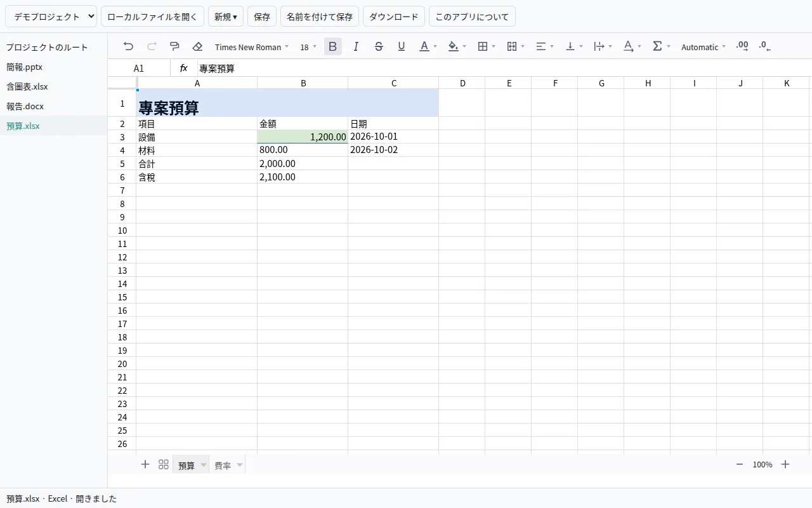The width and height of the screenshot is (812, 508).
Task: Select column D header
Action: pyautogui.click(x=462, y=83)
